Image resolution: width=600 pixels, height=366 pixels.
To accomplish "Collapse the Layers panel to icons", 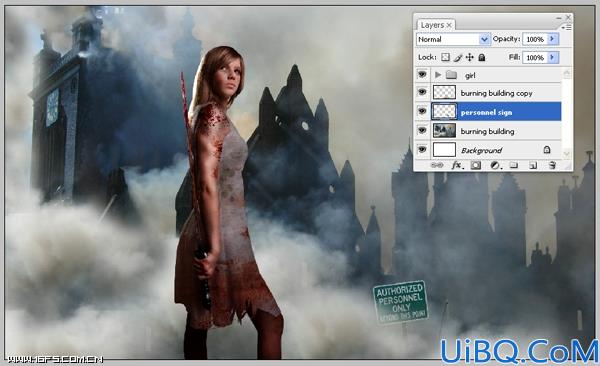I will (x=559, y=18).
